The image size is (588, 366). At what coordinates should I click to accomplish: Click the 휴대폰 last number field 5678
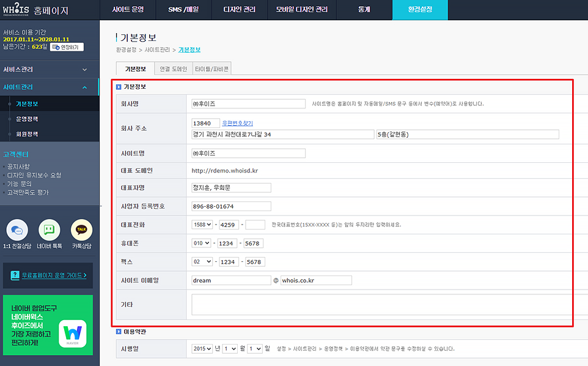253,243
